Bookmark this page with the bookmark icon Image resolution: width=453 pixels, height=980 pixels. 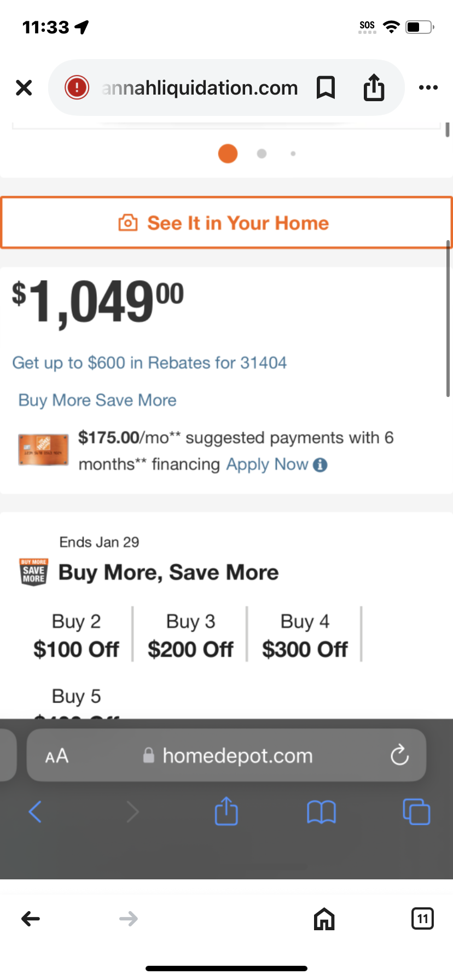[326, 87]
